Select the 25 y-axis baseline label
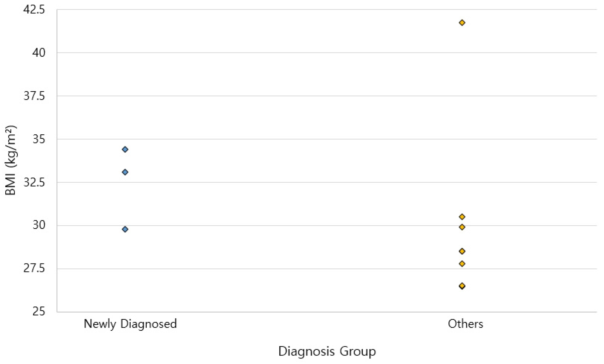This screenshot has height=364, width=604. pos(39,312)
